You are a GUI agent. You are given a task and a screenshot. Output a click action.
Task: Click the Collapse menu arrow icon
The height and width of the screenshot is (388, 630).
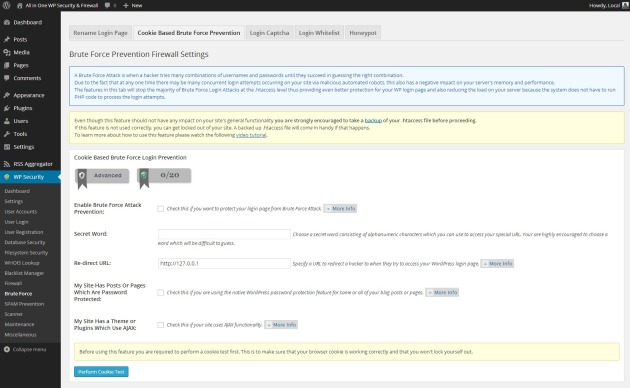(x=7, y=349)
